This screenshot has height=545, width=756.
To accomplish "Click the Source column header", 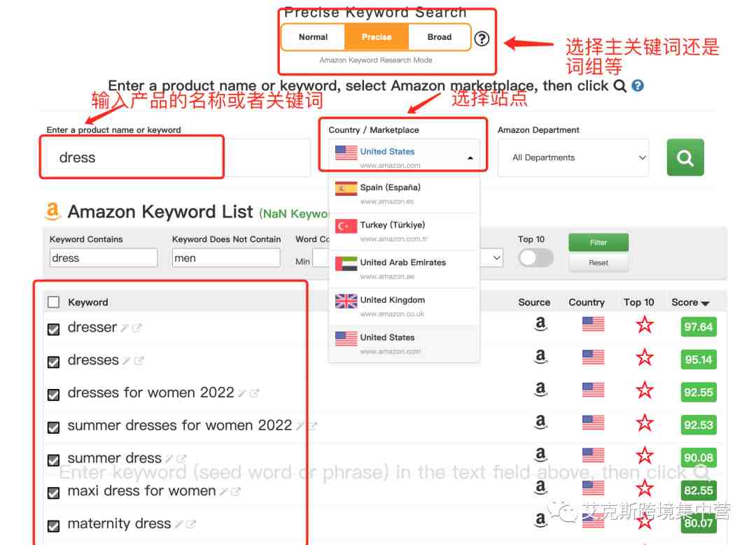I will [534, 302].
